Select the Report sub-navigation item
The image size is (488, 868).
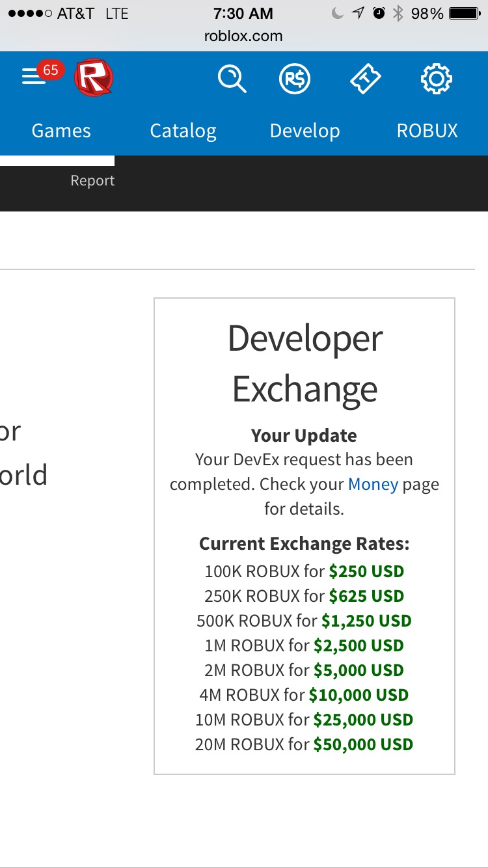point(92,181)
